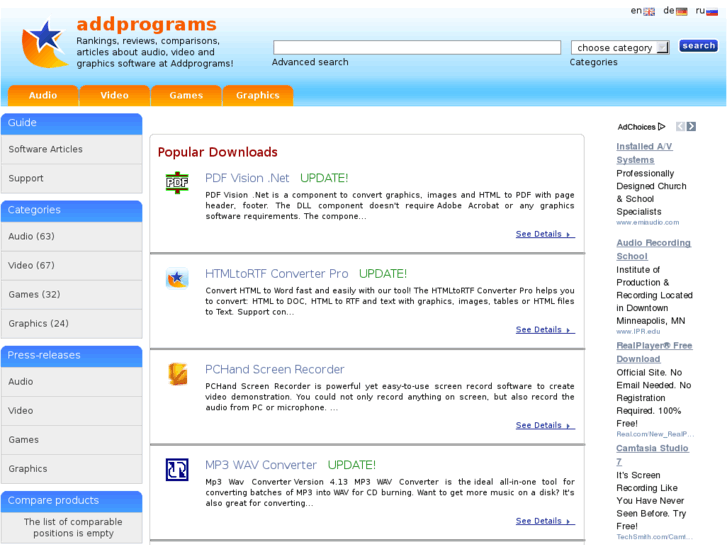Open the choose category dropdown

point(620,47)
